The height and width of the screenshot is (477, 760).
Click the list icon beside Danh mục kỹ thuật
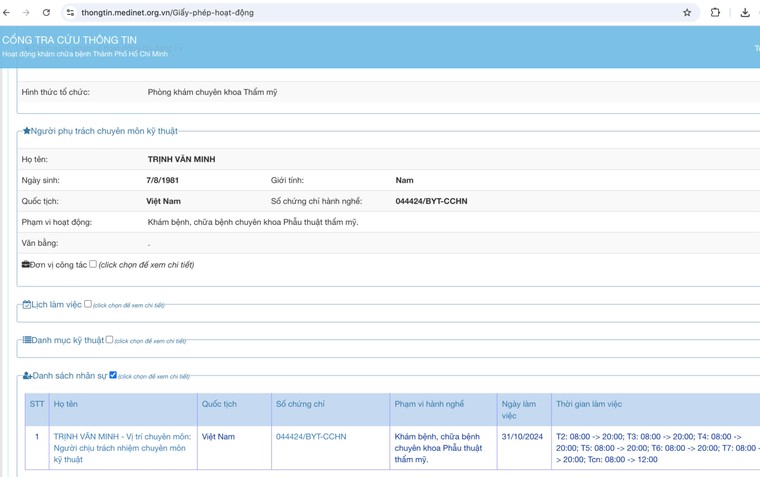click(x=27, y=341)
